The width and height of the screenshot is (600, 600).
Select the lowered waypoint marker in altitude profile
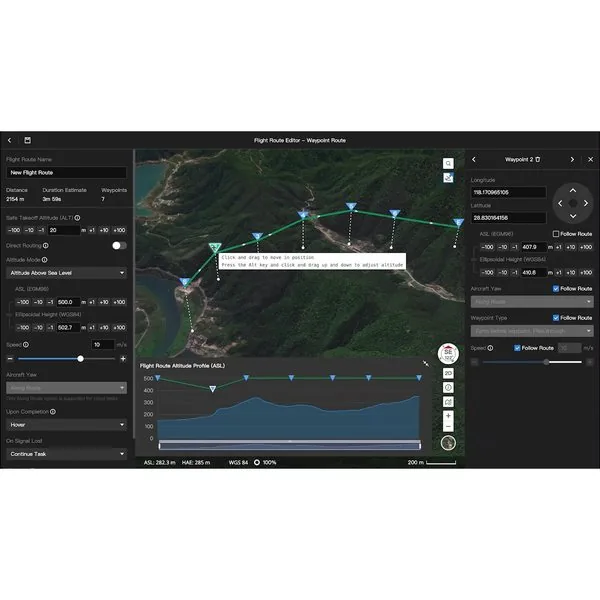[213, 389]
